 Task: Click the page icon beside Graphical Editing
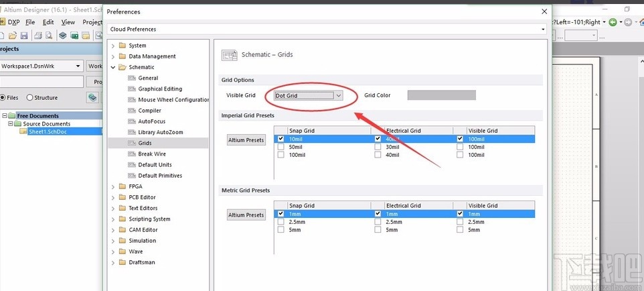coord(131,89)
